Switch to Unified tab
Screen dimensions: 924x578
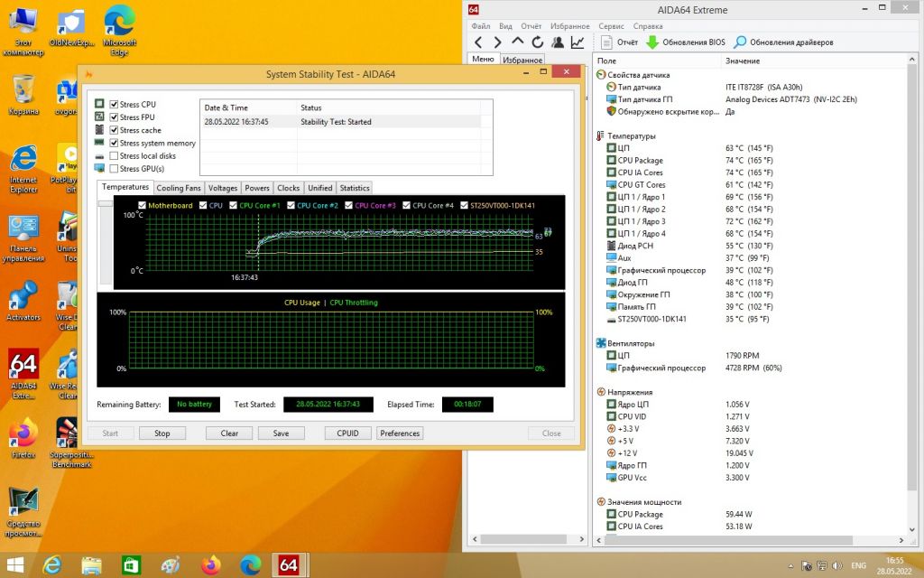point(320,188)
